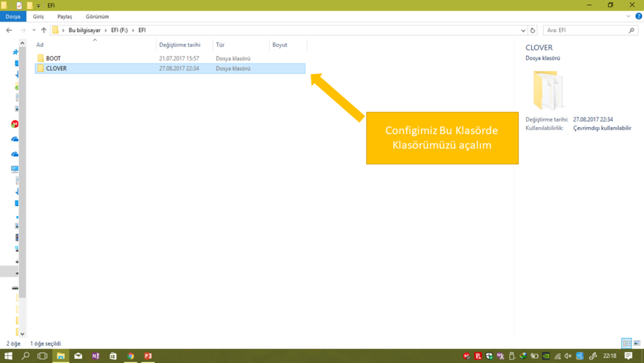Go up one folder level
Screen dimensions: 644x363
pyautogui.click(x=44, y=30)
